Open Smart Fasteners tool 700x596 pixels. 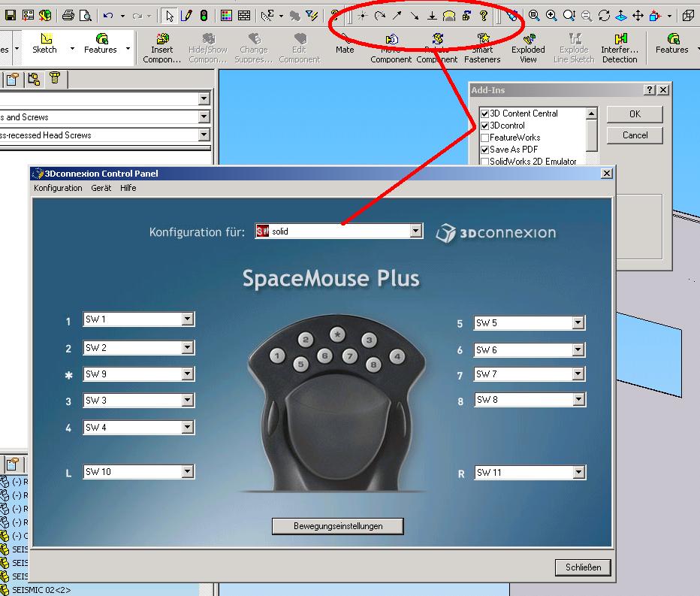point(482,48)
